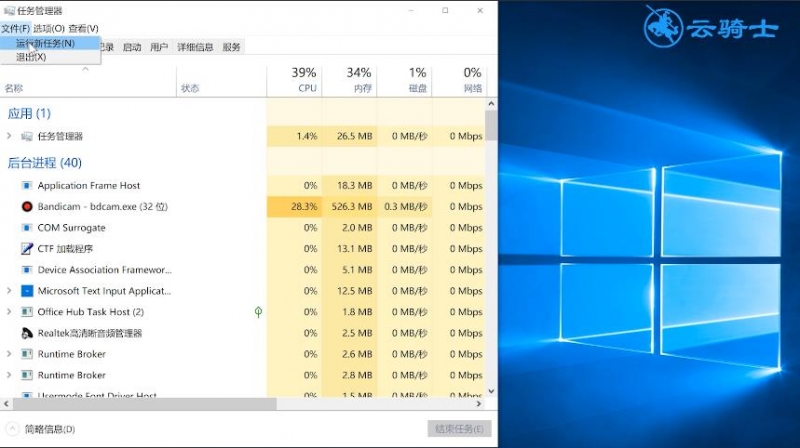The image size is (800, 448).
Task: Click the red Bandicam process icon
Action: (x=27, y=207)
